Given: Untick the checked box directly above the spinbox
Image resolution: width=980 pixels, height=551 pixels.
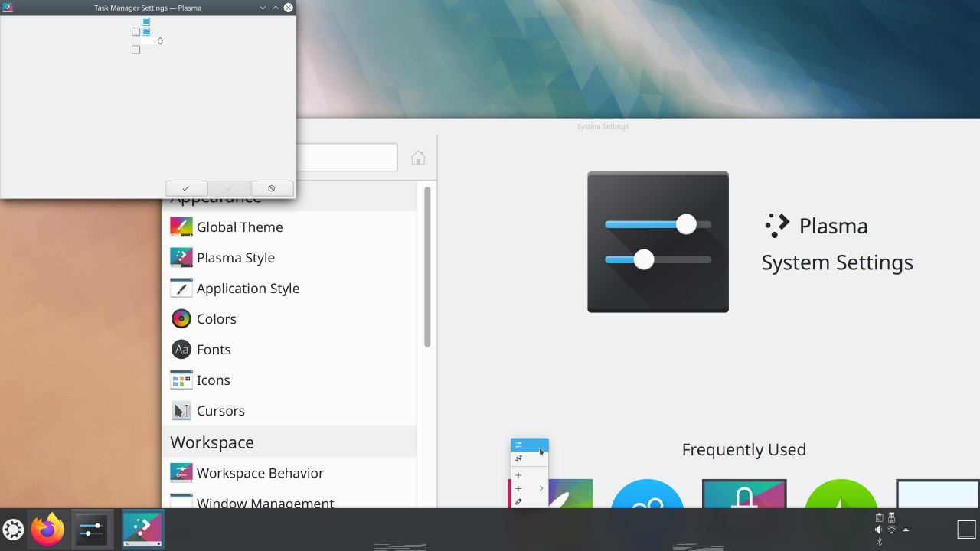Looking at the screenshot, I should (x=146, y=32).
